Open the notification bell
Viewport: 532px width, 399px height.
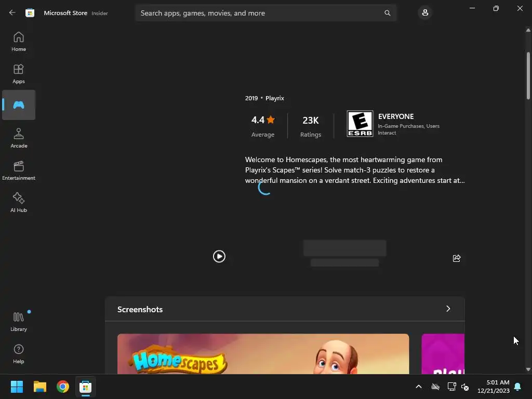click(x=517, y=387)
